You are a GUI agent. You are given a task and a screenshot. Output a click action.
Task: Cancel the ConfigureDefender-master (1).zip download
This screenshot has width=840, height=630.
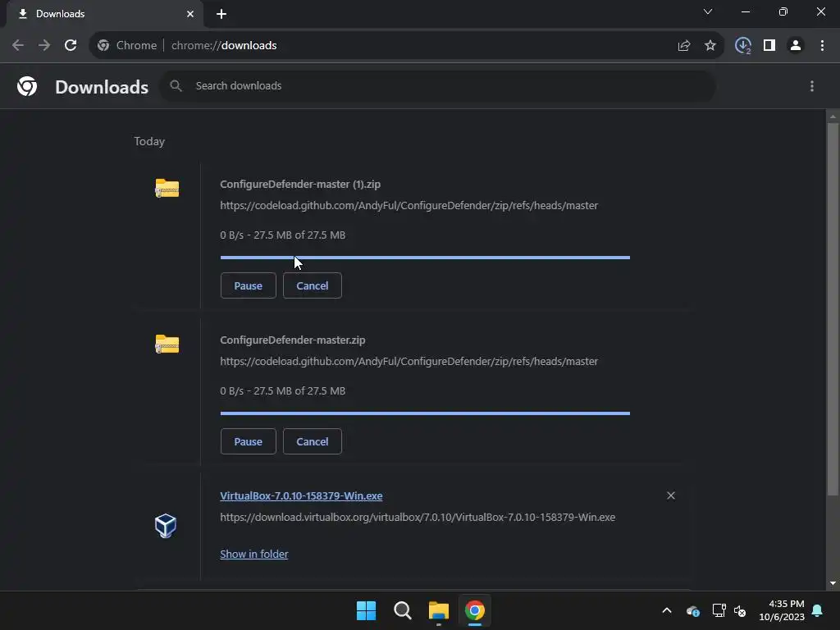[x=313, y=285]
